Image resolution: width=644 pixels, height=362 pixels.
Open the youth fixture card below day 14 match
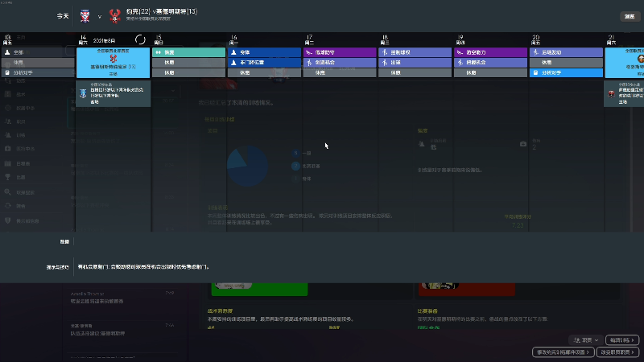click(113, 94)
